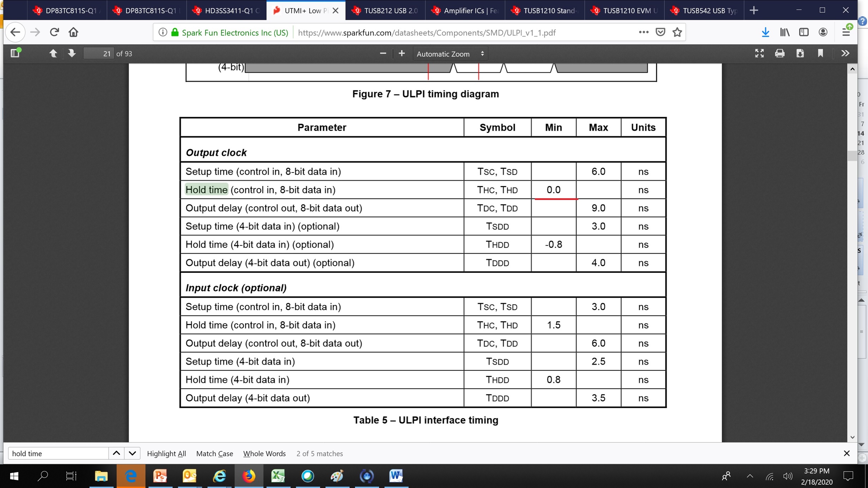Screen dimensions: 868x488
Task: Open the Firefox home page
Action: coord(73,32)
